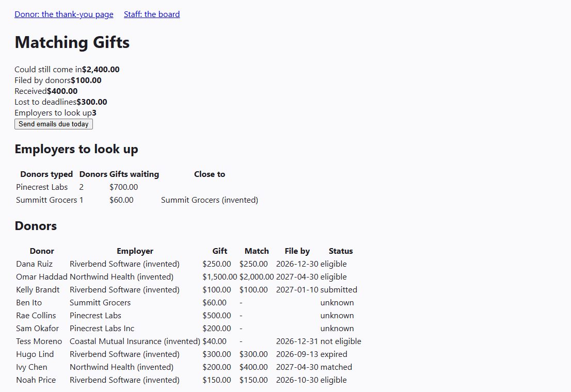Open the Donor thank-you page link

64,14
